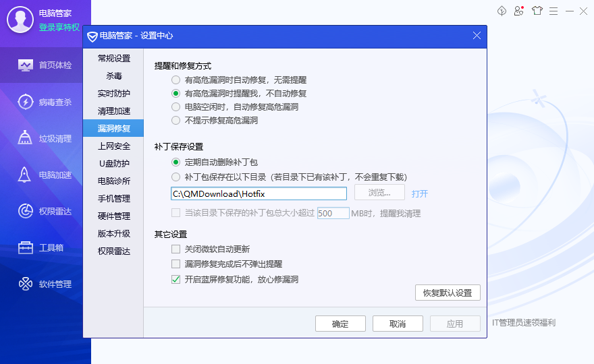The width and height of the screenshot is (594, 364).
Task: Open the skin T-shirt icon
Action: (x=537, y=11)
